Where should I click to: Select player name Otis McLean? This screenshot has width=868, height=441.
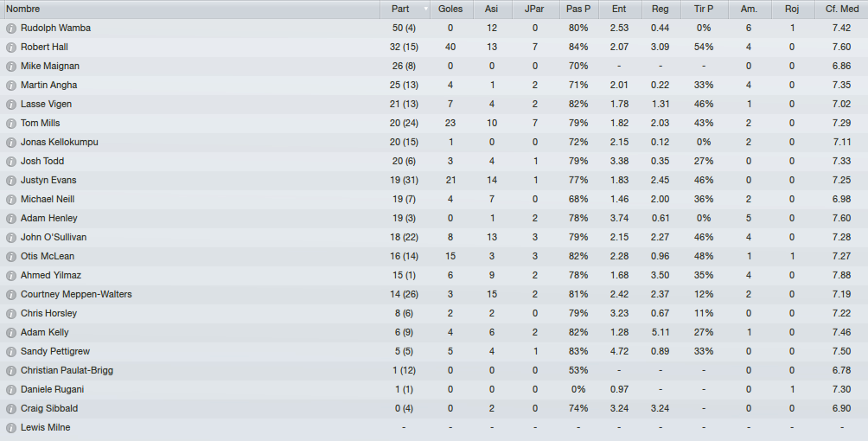point(48,256)
